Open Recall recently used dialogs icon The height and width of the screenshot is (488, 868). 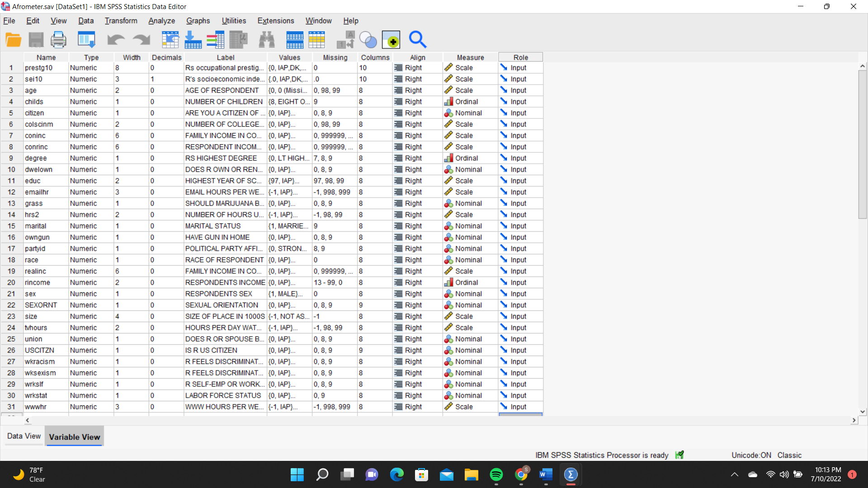click(x=86, y=40)
